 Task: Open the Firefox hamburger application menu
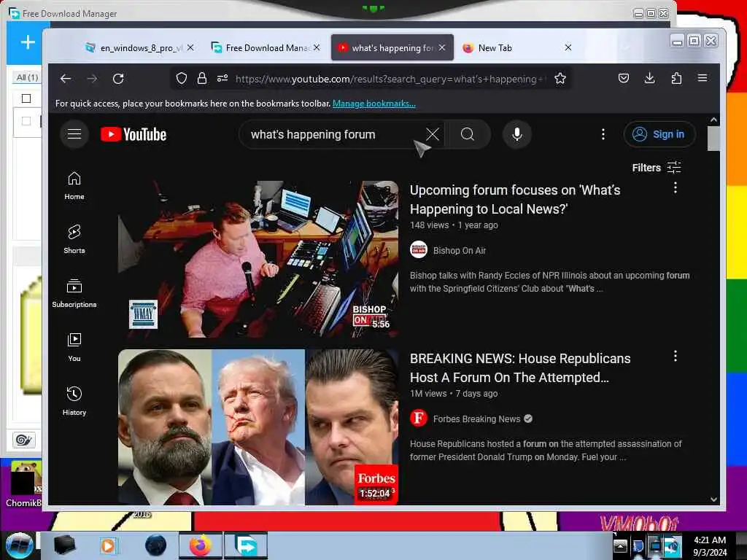point(703,78)
